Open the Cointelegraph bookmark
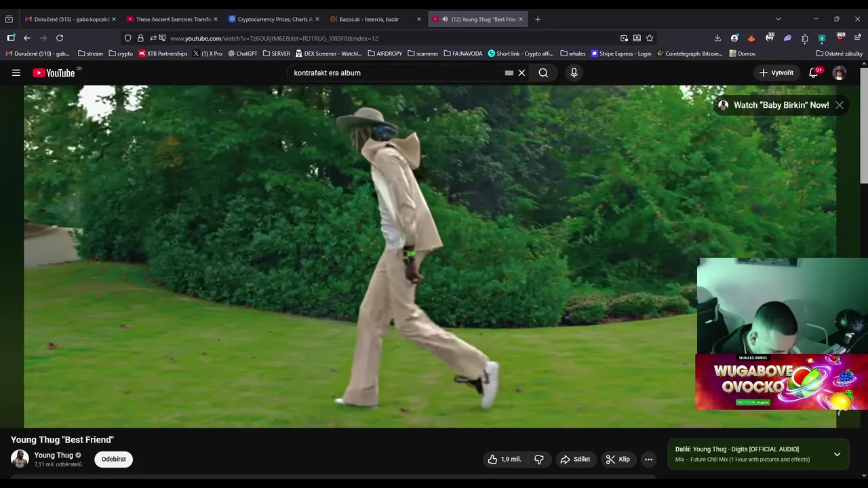Viewport: 868px width, 488px height. pos(690,54)
